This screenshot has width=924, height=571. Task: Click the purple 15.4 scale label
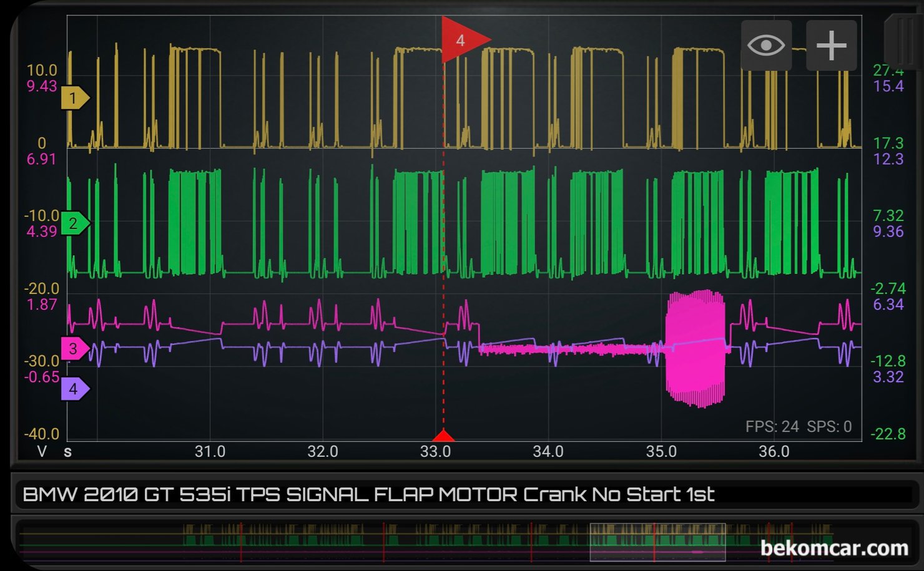coord(888,86)
